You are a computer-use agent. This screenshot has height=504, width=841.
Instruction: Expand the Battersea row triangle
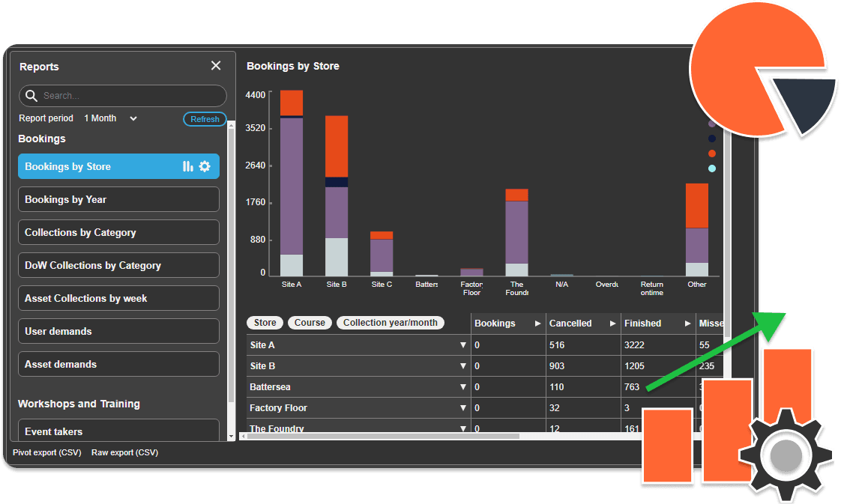[x=463, y=387]
